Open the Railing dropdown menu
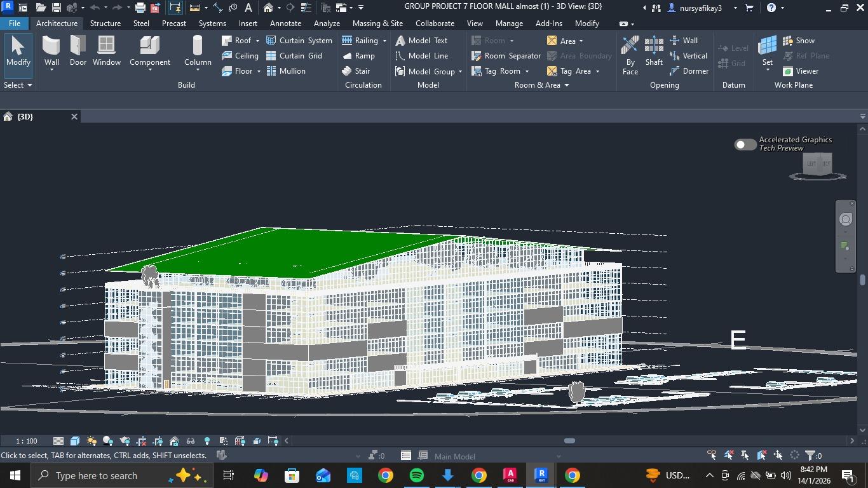 click(x=384, y=41)
